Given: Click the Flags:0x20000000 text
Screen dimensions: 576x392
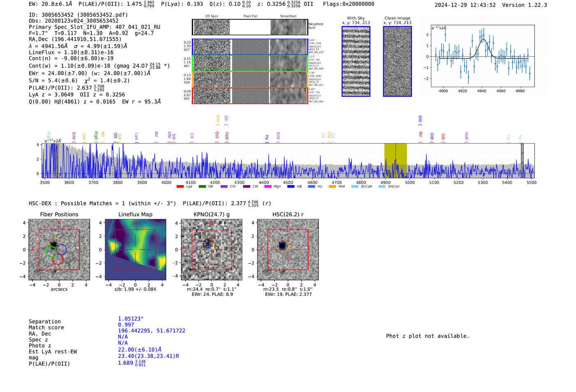Looking at the screenshot, I should click(x=349, y=4).
